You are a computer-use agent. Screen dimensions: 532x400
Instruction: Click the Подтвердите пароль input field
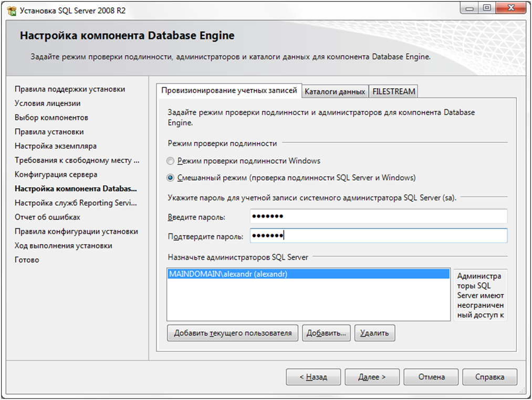click(x=378, y=236)
